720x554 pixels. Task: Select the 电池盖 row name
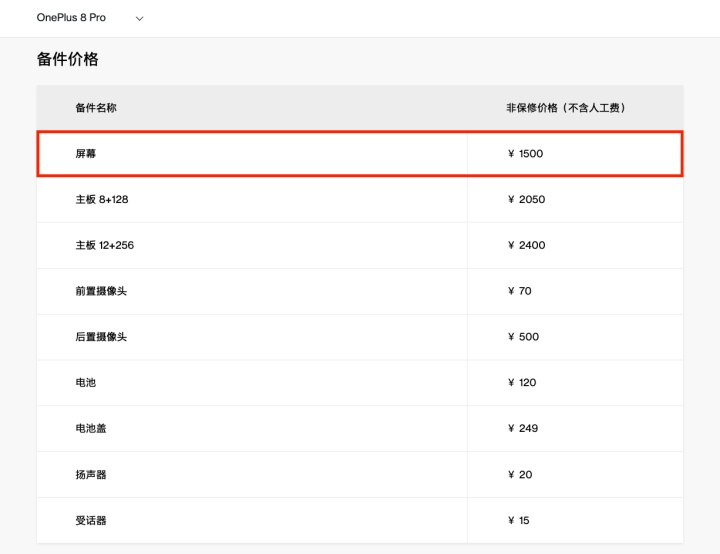point(91,429)
